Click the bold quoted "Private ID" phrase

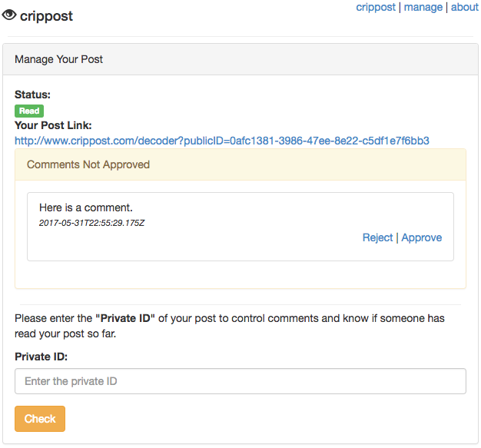(126, 317)
